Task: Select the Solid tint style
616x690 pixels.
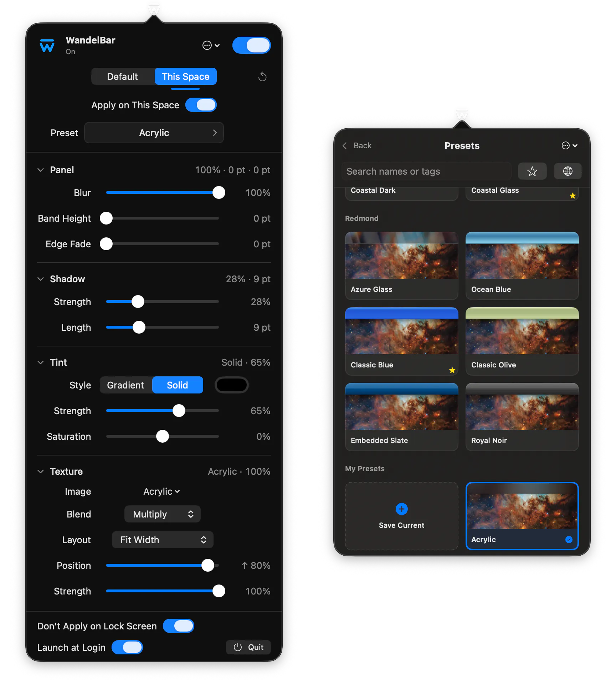Action: [178, 385]
